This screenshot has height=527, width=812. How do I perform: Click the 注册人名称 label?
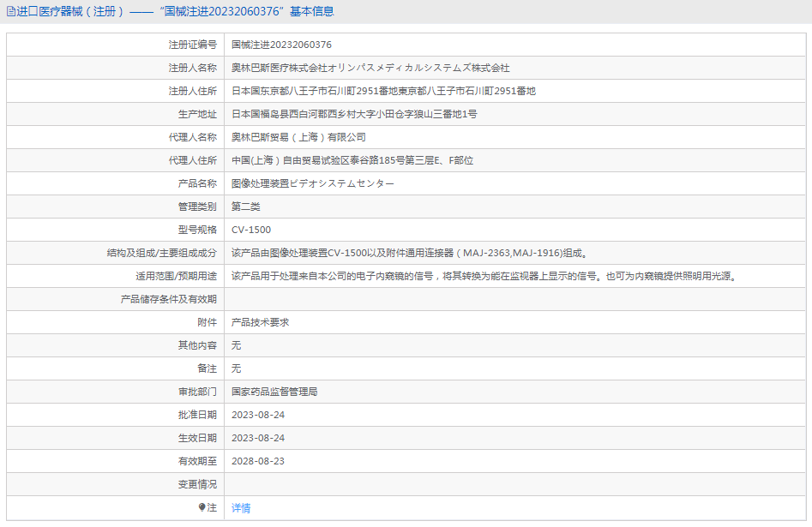point(193,68)
